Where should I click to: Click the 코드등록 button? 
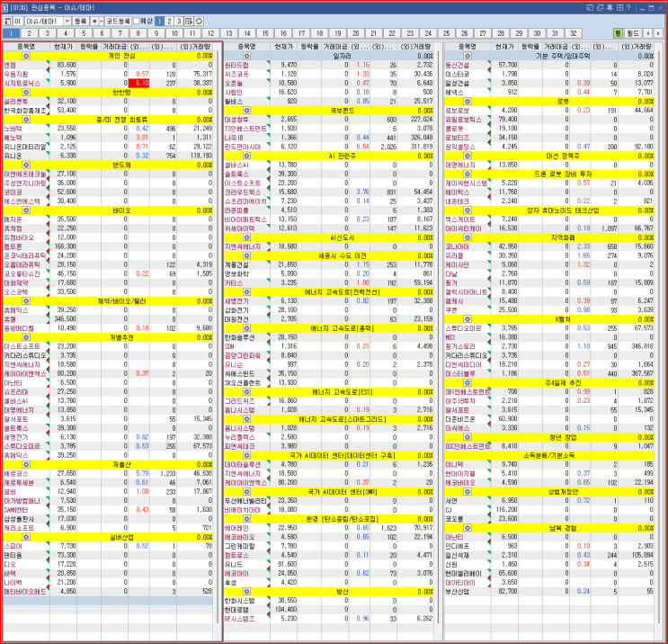click(118, 21)
